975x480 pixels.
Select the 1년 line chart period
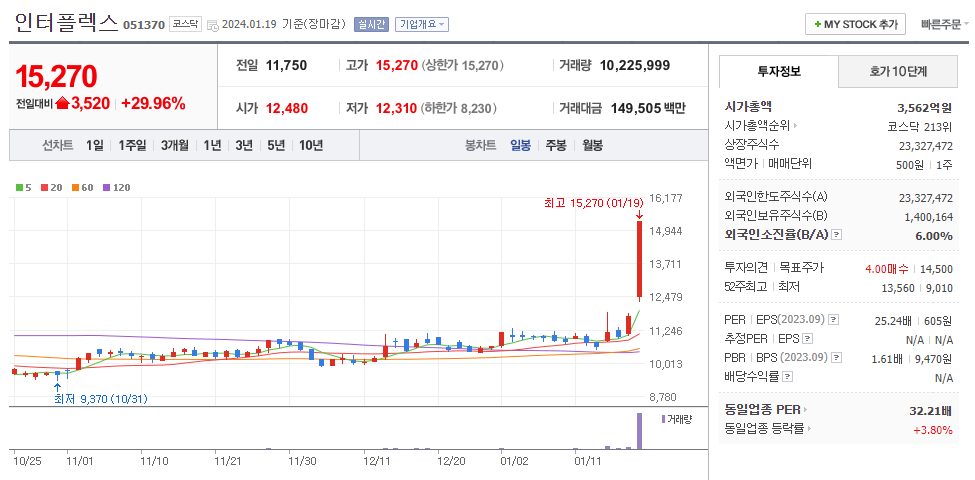tap(212, 145)
